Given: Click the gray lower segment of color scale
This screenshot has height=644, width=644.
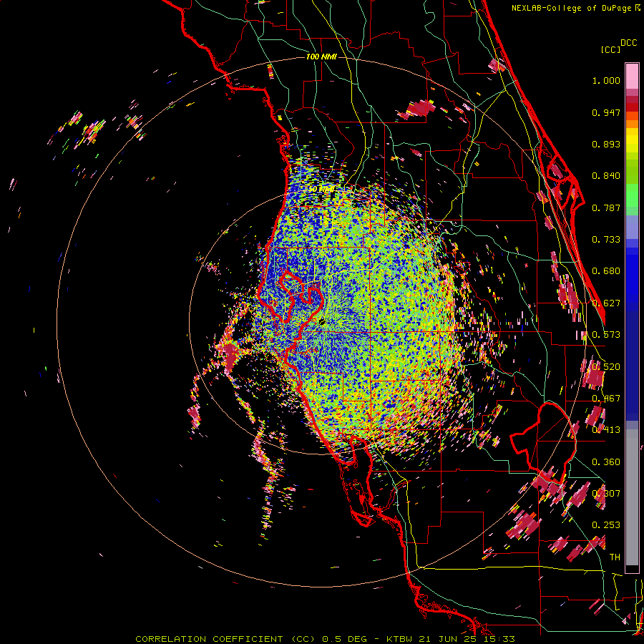Looking at the screenshot, I should click(632, 497).
